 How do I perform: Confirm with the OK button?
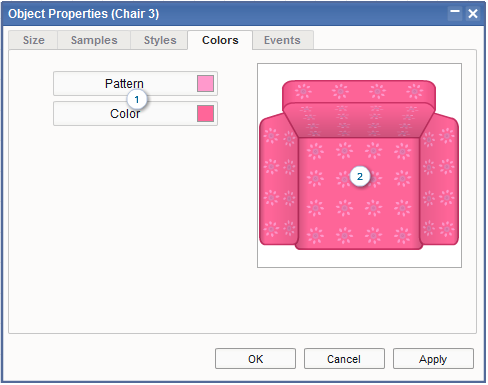(255, 359)
